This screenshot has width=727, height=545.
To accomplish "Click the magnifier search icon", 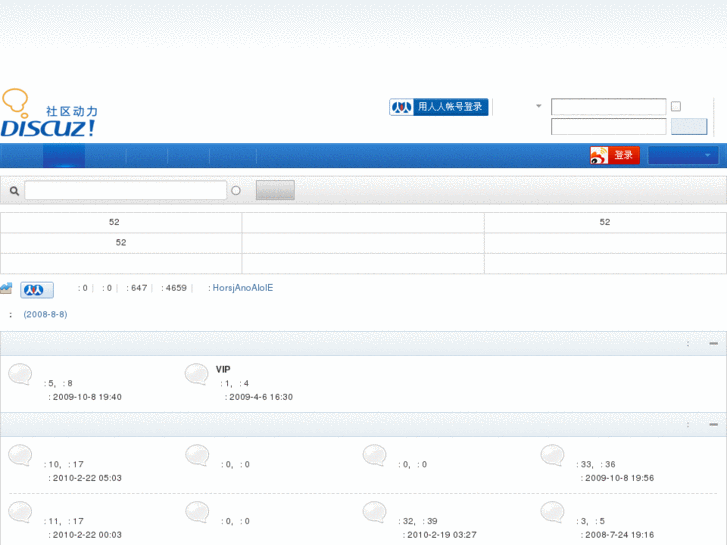I will coord(14,191).
